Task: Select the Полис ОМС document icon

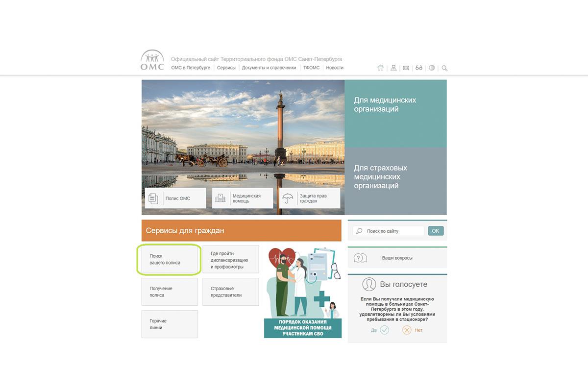Action: 152,197
